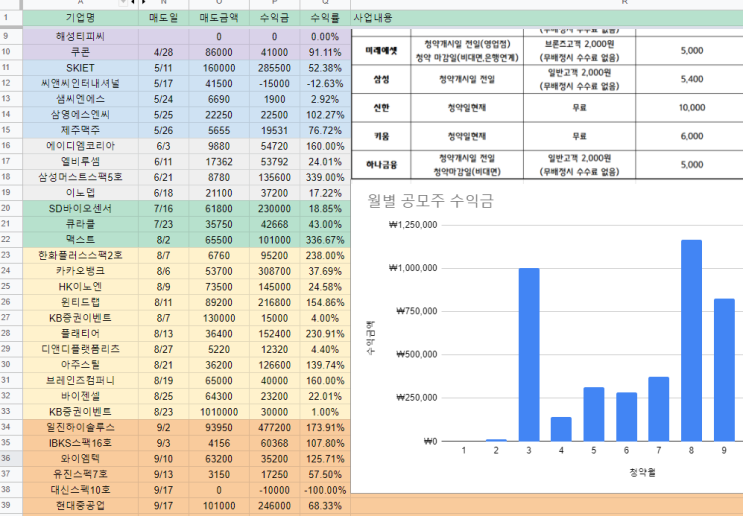This screenshot has width=743, height=516.
Task: Click the 쿠콘 company cell
Action: 81,52
